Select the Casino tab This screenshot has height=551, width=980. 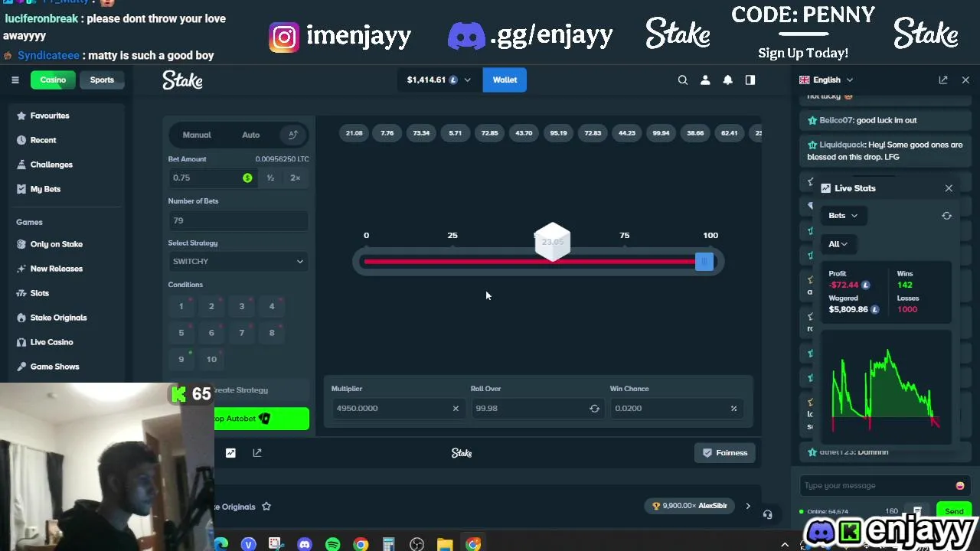click(x=53, y=80)
